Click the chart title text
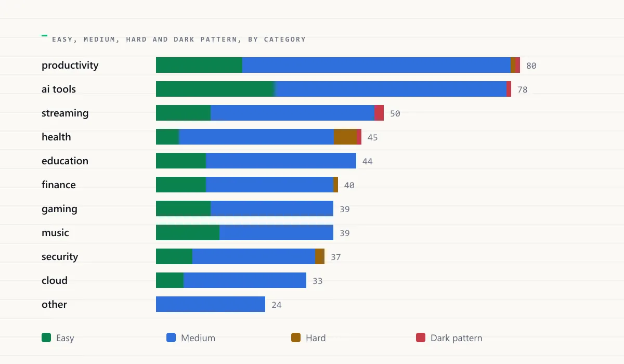Screen dimensions: 624x364 tap(179, 39)
